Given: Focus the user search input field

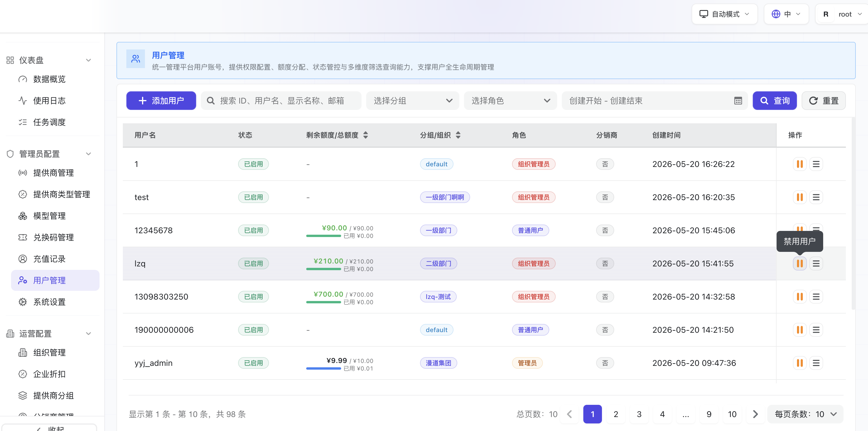Looking at the screenshot, I should pos(281,101).
